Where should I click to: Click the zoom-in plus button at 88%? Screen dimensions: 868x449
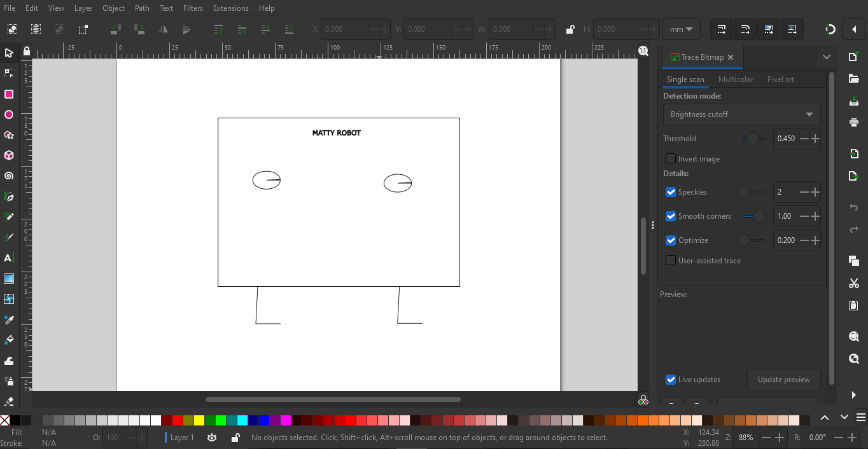780,438
